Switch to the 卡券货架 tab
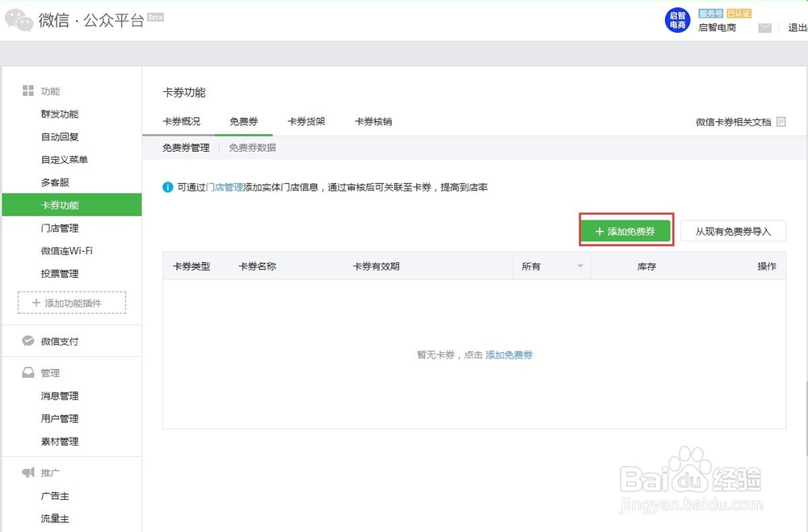Screen dimensions: 808x532 click(x=307, y=121)
